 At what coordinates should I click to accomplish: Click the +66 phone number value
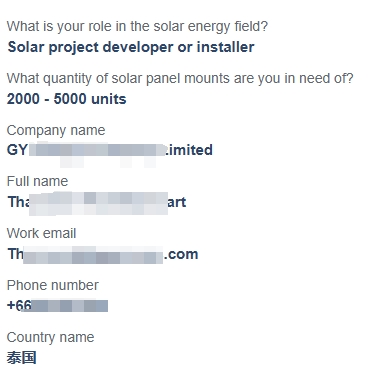(57, 306)
